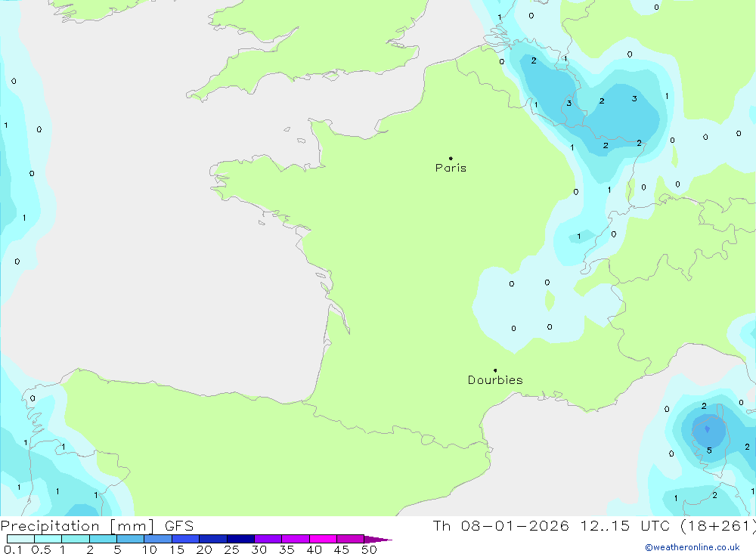Pick the dark navy 25–30 mm swatch
The height and width of the screenshot is (554, 756).
tap(240, 539)
